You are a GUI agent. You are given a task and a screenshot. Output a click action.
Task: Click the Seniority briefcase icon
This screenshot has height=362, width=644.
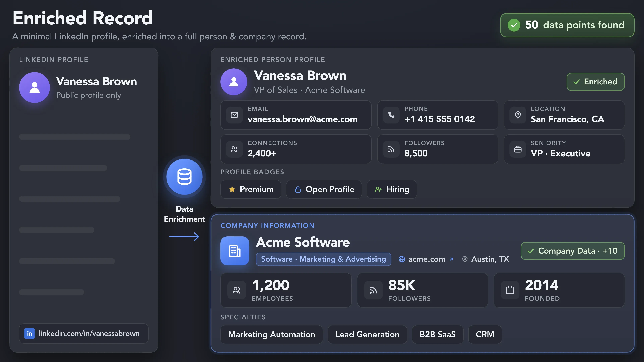pyautogui.click(x=518, y=149)
